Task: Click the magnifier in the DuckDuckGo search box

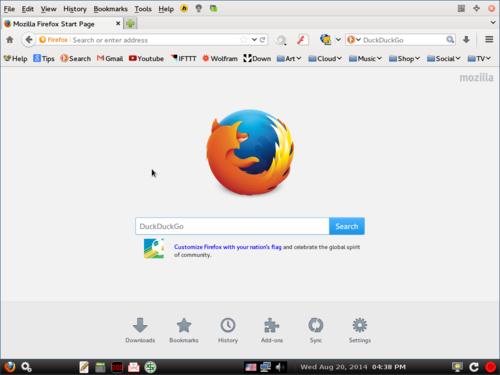Action: point(450,40)
